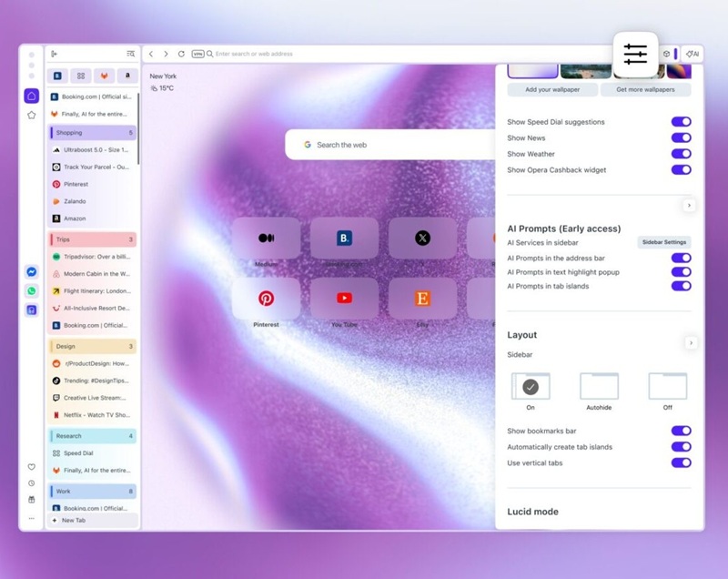
Task: Click New Tab button
Action: [93, 521]
